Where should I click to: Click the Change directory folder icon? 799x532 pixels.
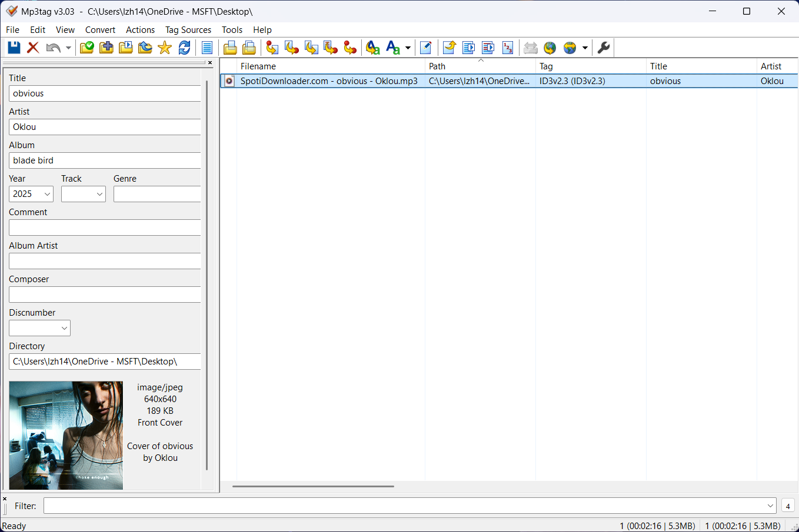pos(87,48)
